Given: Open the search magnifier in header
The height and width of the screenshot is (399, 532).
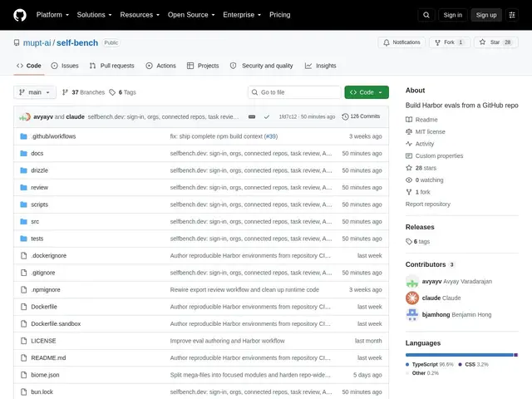Looking at the screenshot, I should [x=426, y=15].
